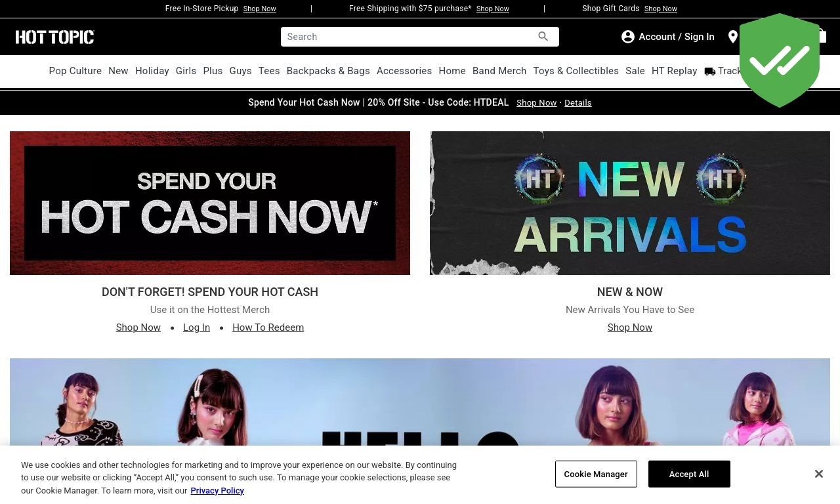840x504 pixels.
Task: Open Backpacks & Bags menu
Action: (328, 72)
